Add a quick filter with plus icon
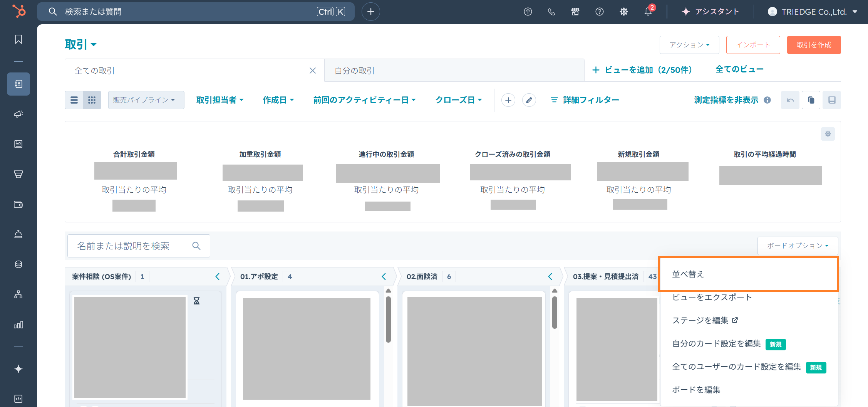Viewport: 868px width, 407px height. (508, 100)
